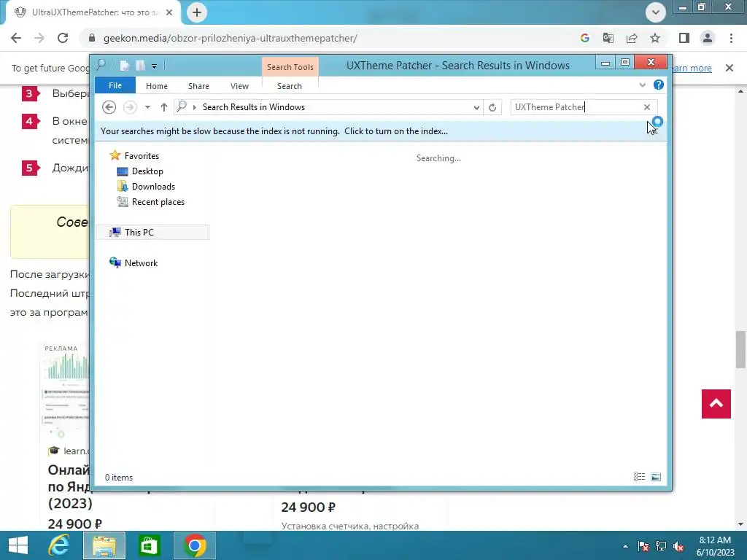Open Windows Start button

point(18,545)
